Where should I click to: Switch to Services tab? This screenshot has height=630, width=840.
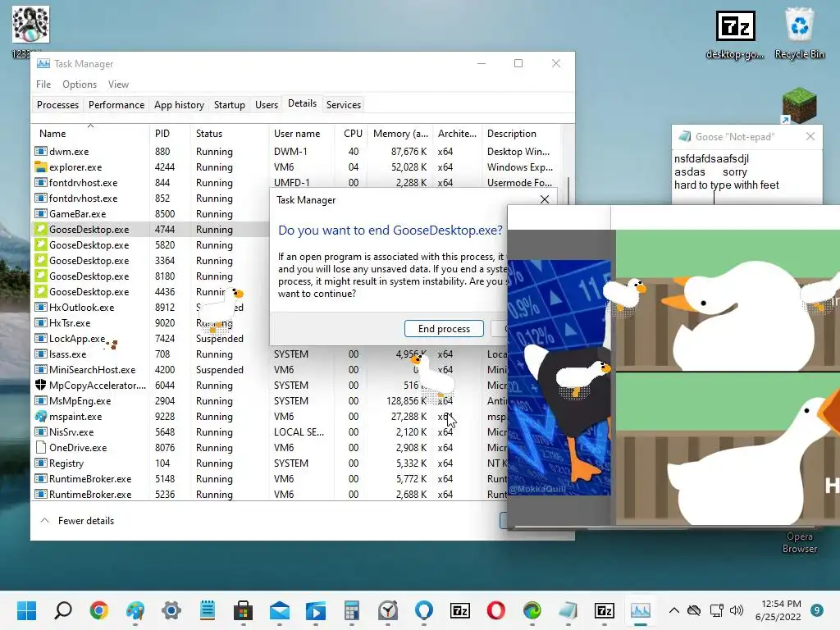[x=344, y=105]
